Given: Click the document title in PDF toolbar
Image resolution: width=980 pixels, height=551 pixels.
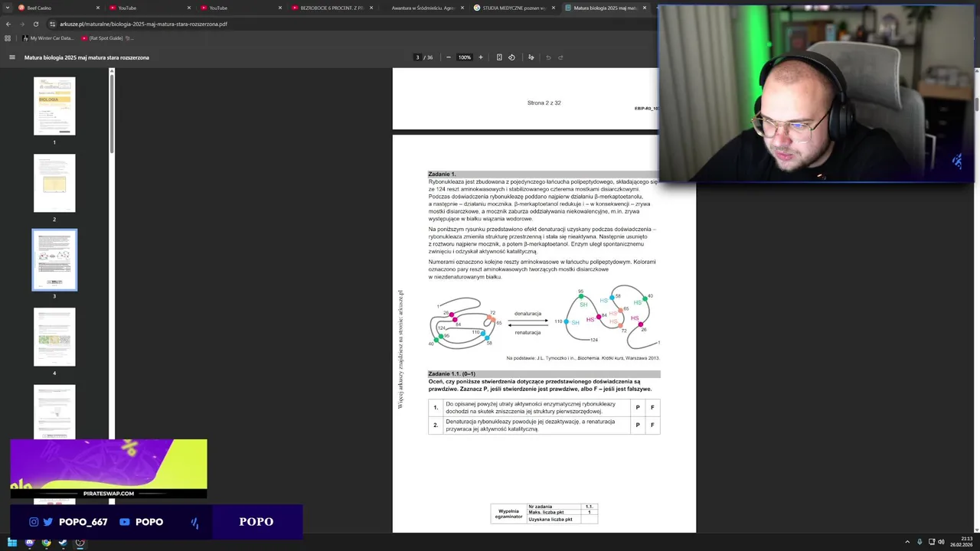Looking at the screenshot, I should pyautogui.click(x=87, y=57).
